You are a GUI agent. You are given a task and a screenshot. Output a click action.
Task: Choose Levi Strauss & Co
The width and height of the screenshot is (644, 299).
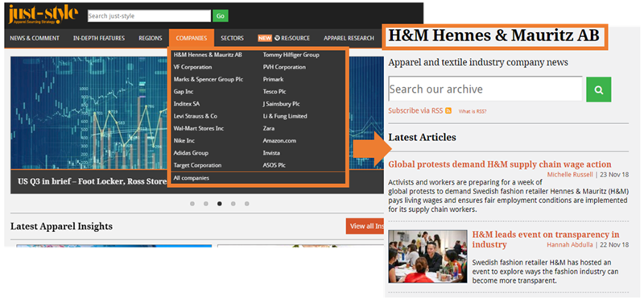pyautogui.click(x=195, y=116)
